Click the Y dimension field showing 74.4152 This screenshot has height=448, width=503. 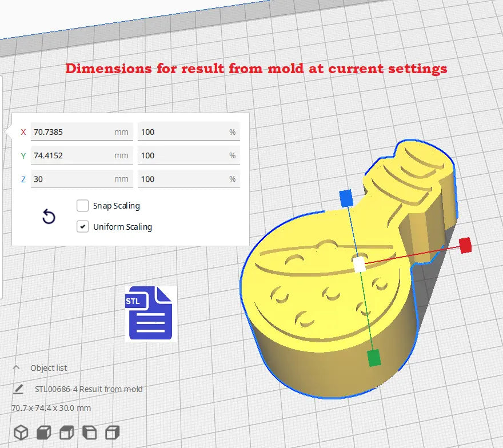pos(71,155)
